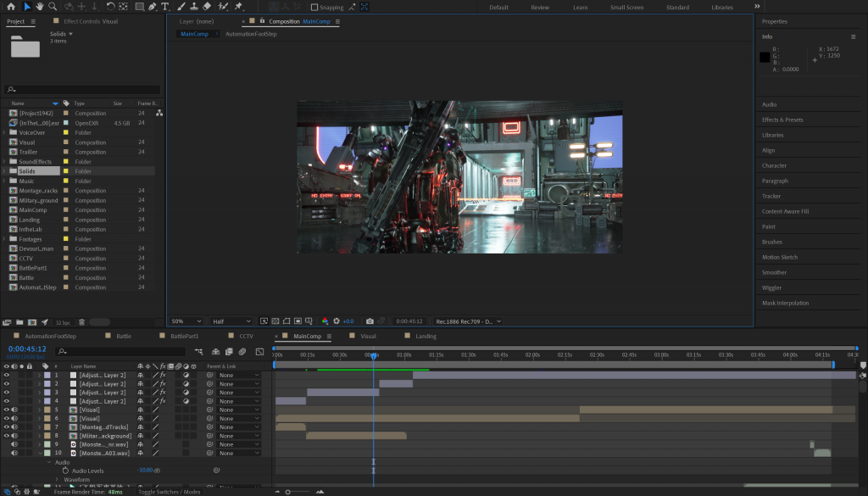Click Toggle Switches / Modes button
The height and width of the screenshot is (496, 868).
(170, 492)
